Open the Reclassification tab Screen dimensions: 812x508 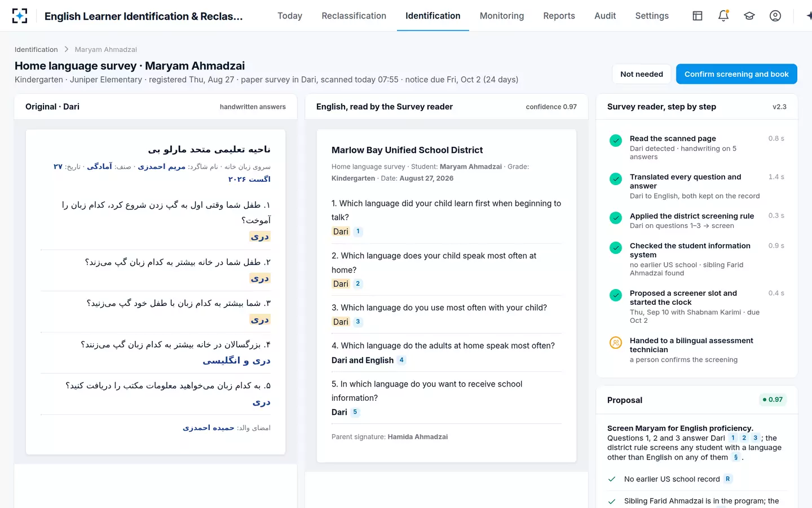(354, 16)
